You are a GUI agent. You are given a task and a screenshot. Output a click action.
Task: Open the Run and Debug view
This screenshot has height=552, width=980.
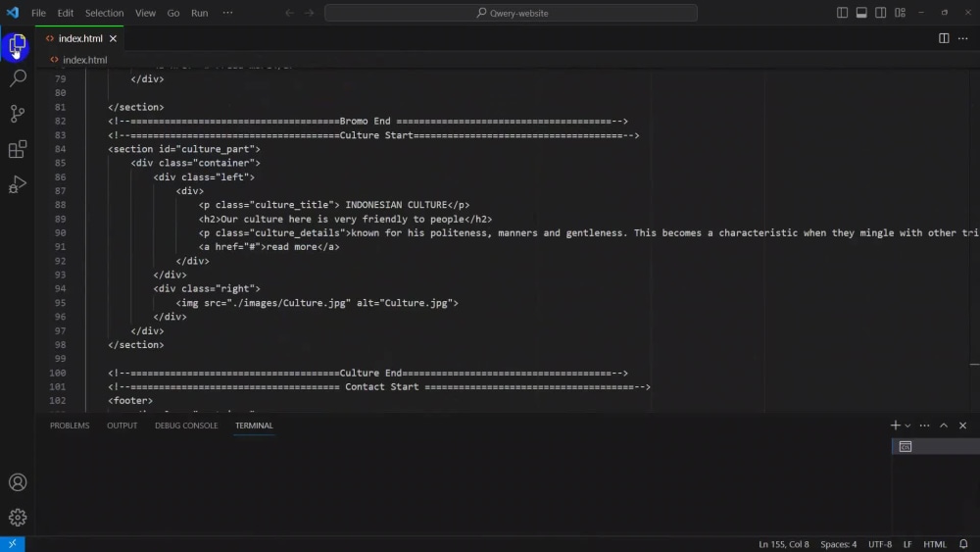(x=18, y=184)
